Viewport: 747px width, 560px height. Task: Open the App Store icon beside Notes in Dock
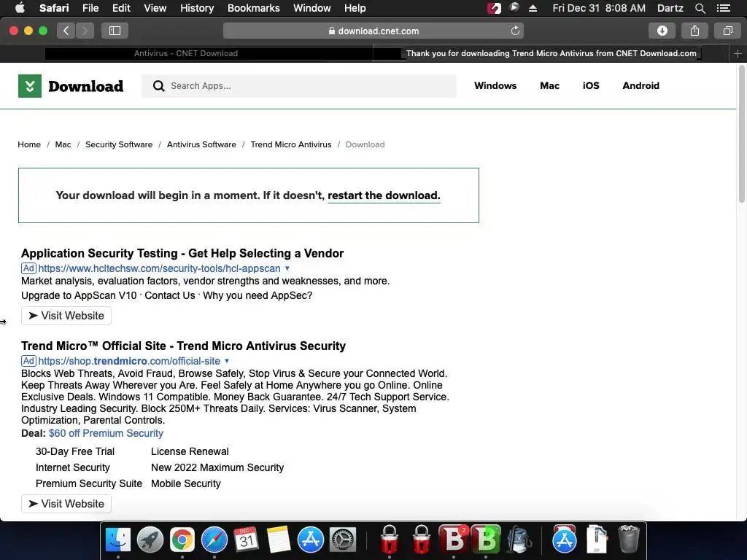[x=311, y=540]
